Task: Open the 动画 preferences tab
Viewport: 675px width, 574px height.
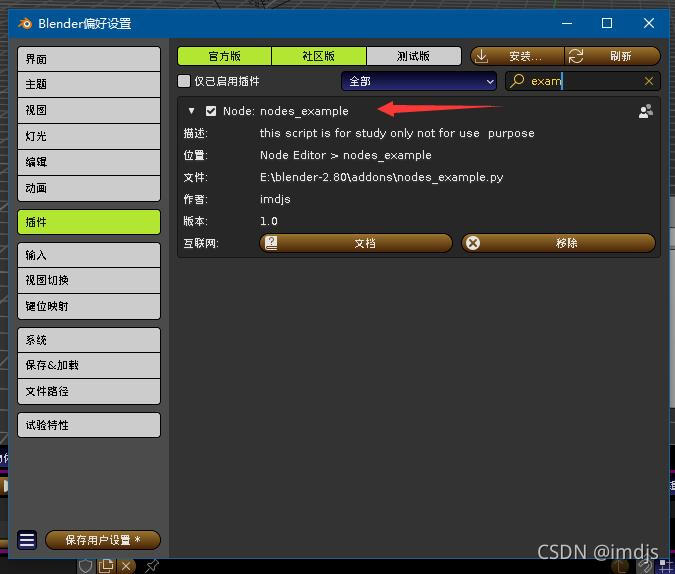Action: pyautogui.click(x=89, y=188)
